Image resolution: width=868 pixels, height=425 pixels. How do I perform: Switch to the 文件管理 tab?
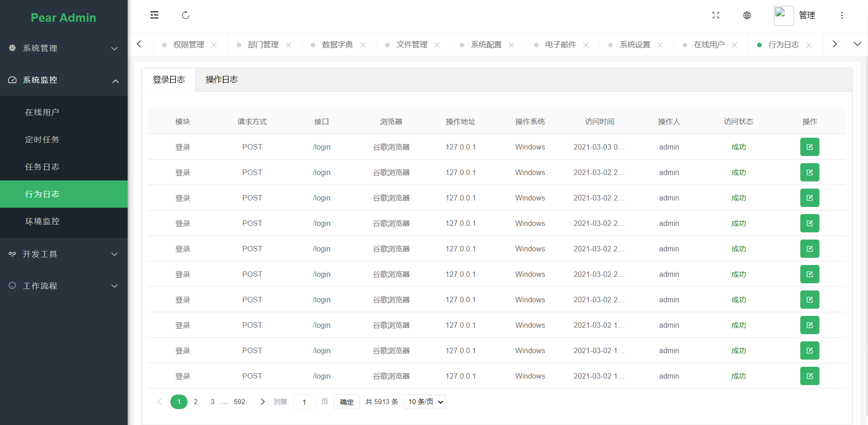412,45
